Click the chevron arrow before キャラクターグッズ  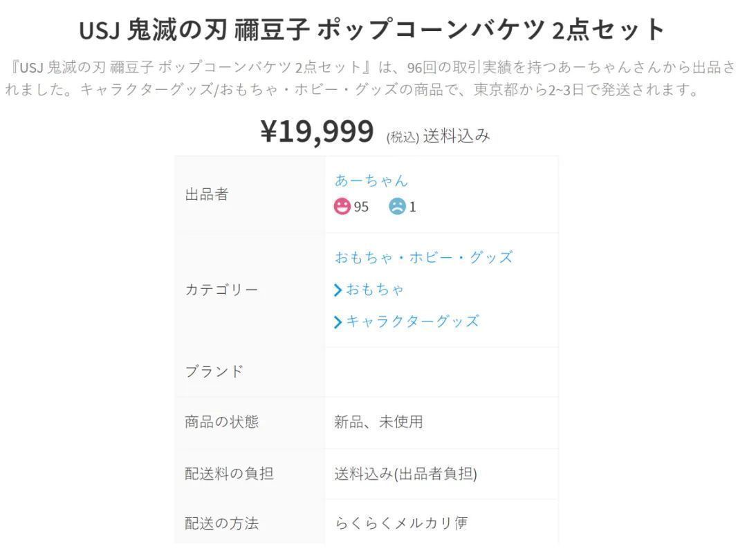click(x=338, y=321)
